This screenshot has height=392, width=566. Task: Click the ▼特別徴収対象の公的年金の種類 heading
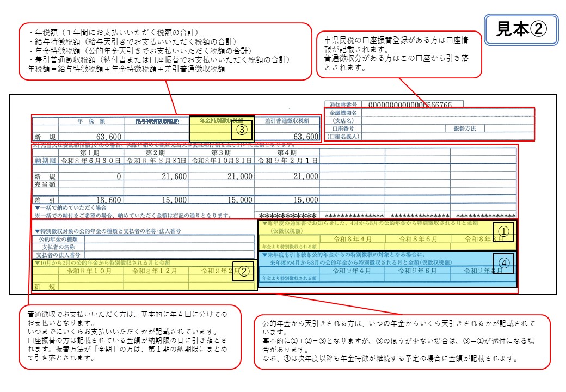(x=107, y=231)
